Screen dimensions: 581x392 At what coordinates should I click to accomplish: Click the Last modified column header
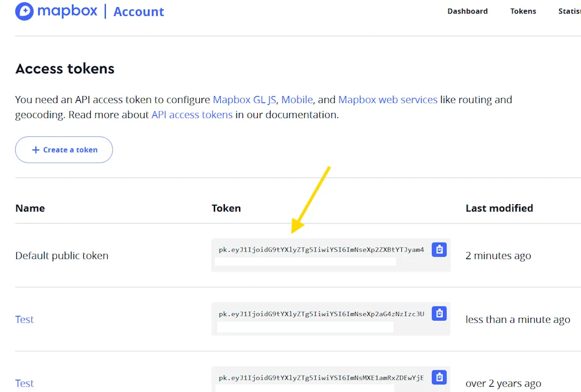(x=499, y=208)
